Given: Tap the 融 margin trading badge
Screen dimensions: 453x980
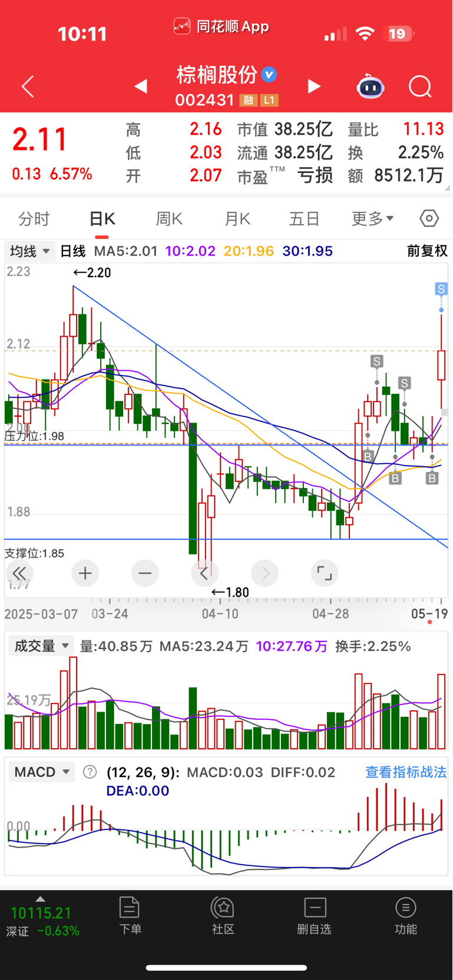Looking at the screenshot, I should pyautogui.click(x=248, y=100).
